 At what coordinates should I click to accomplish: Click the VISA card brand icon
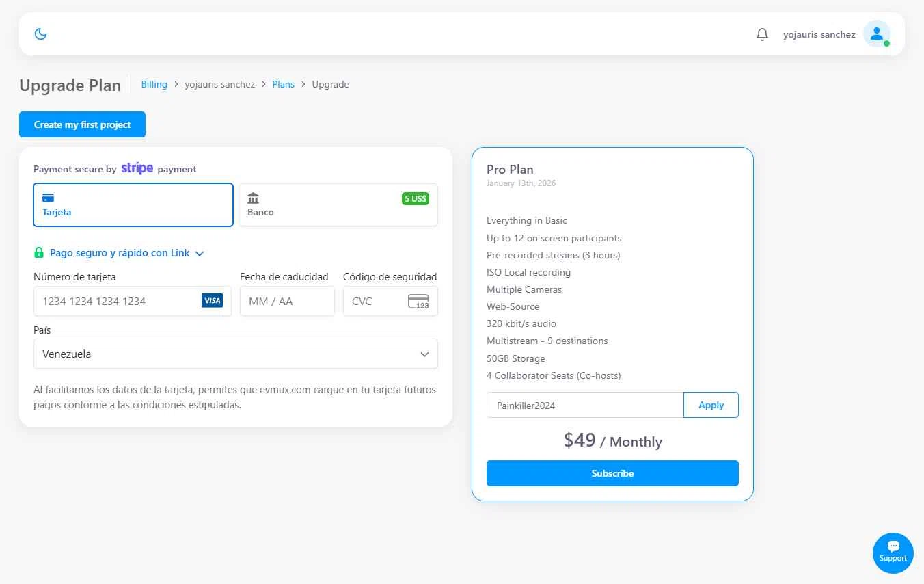(x=212, y=301)
